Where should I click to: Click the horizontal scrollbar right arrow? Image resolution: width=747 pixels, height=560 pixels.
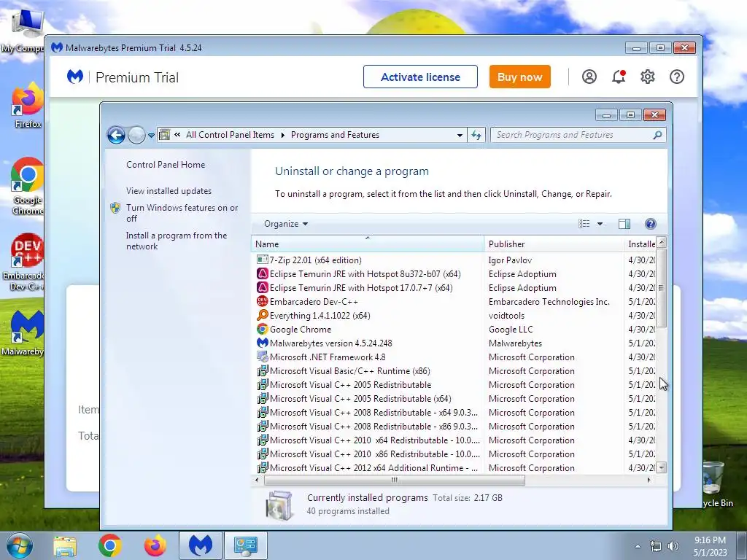coord(649,480)
